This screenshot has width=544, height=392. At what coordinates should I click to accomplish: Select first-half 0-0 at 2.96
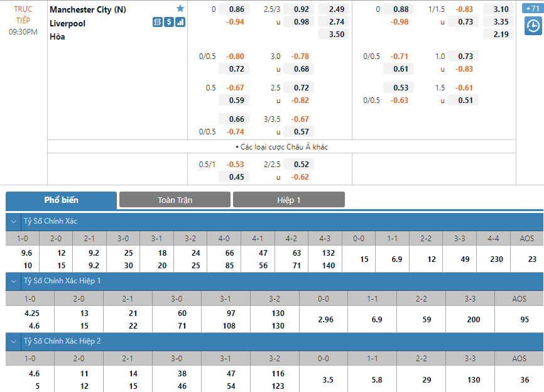pos(325,320)
